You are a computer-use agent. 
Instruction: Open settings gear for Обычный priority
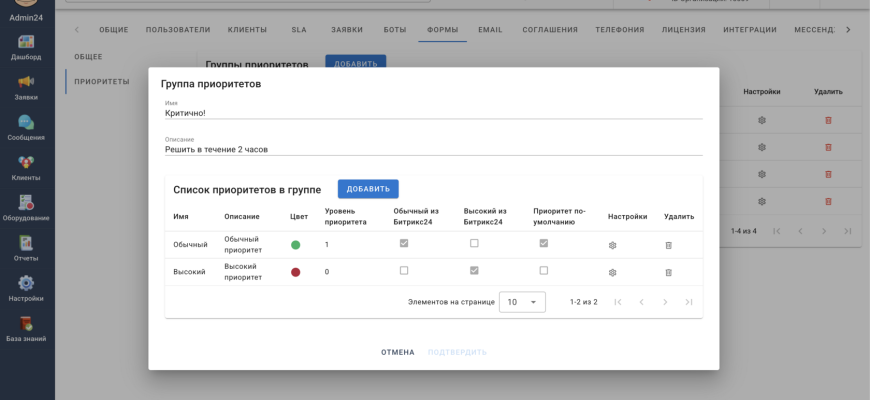point(613,245)
